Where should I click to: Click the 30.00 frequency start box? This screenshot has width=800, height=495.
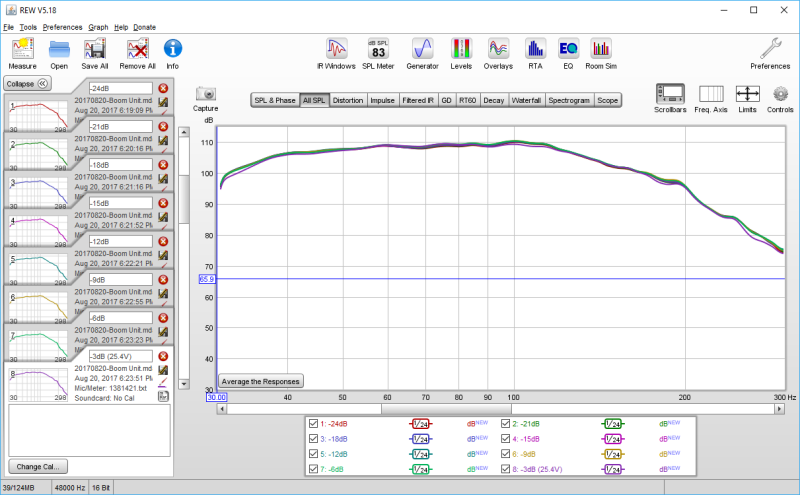(x=216, y=397)
